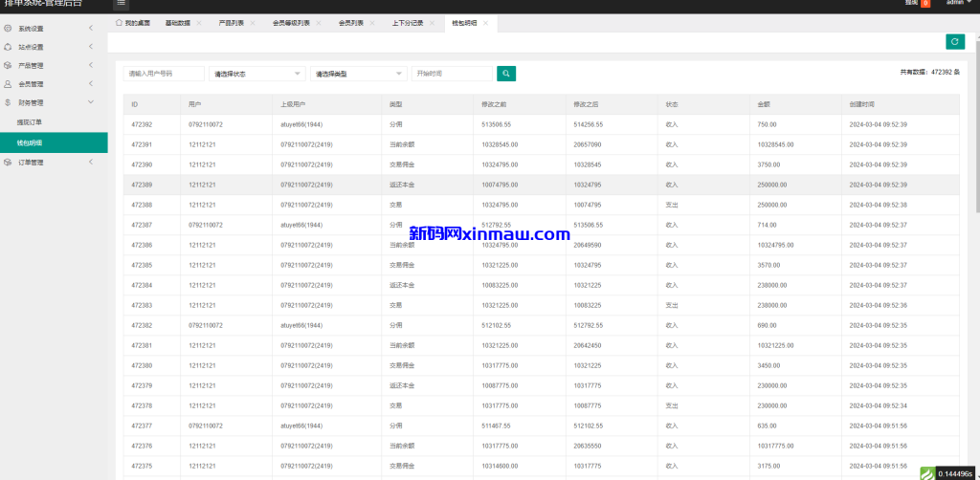Switch to the 基础数据 tab
This screenshot has width=980, height=480.
tap(177, 23)
